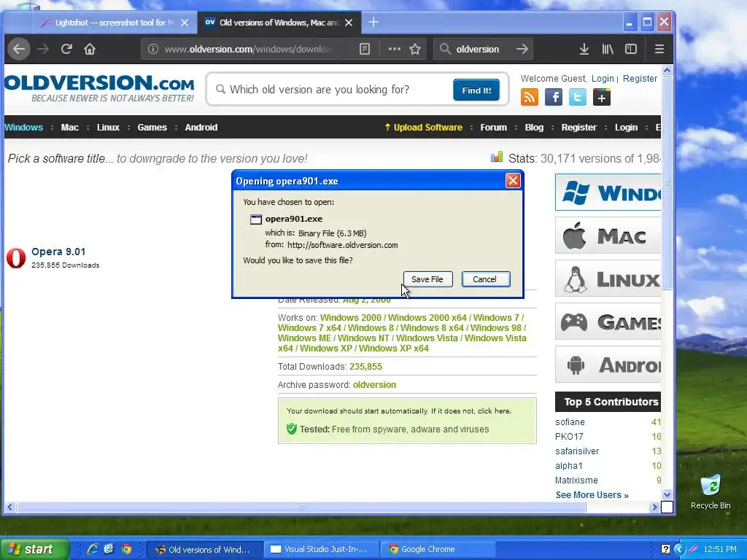Switch to Visual Studio Just-In taskbar item

point(322,549)
